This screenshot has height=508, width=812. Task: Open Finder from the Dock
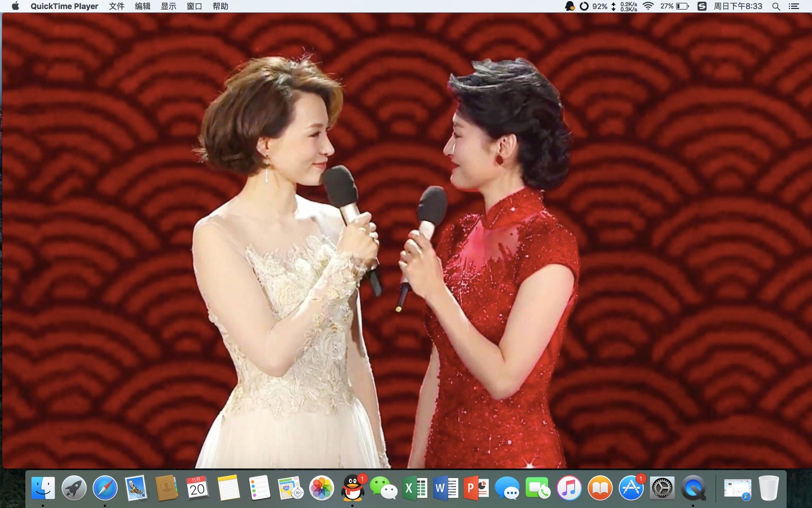coord(43,488)
